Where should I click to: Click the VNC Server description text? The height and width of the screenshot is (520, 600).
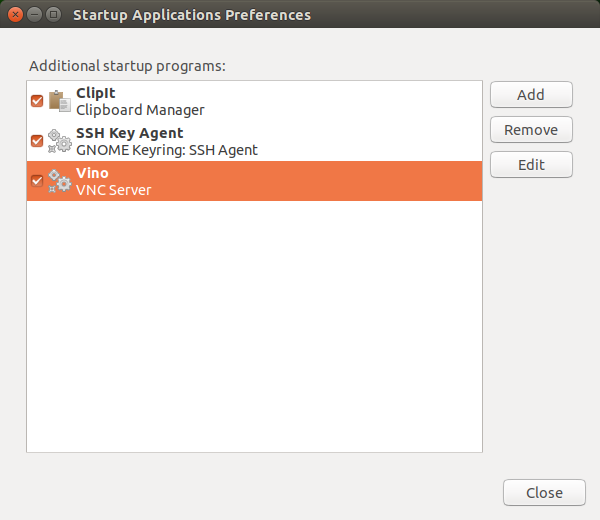(x=114, y=190)
